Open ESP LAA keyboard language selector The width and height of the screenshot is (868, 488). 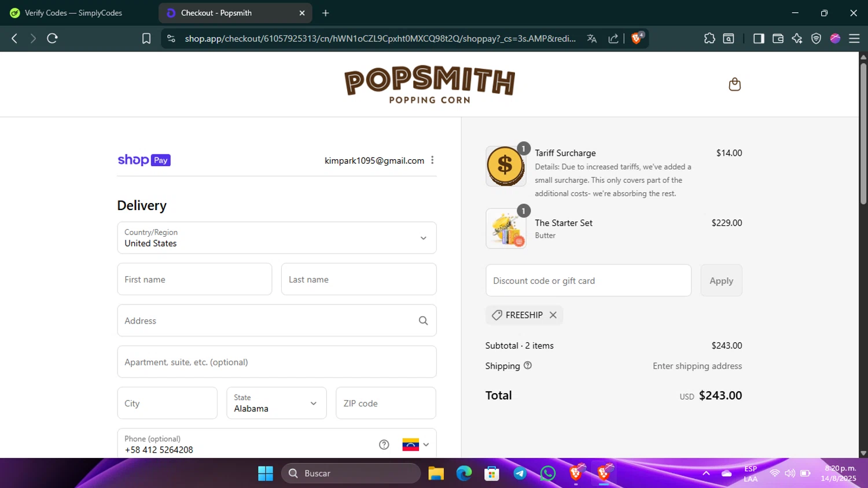751,474
